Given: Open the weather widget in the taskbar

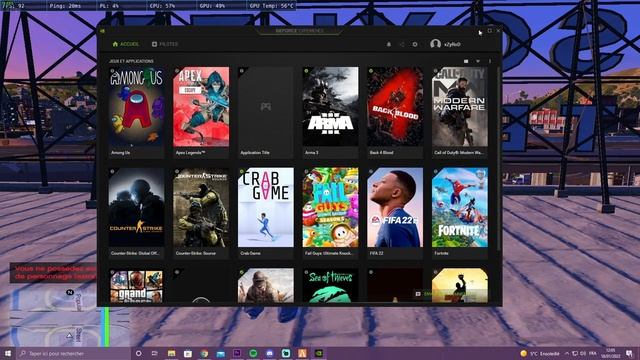Looking at the screenshot, I should (540, 353).
